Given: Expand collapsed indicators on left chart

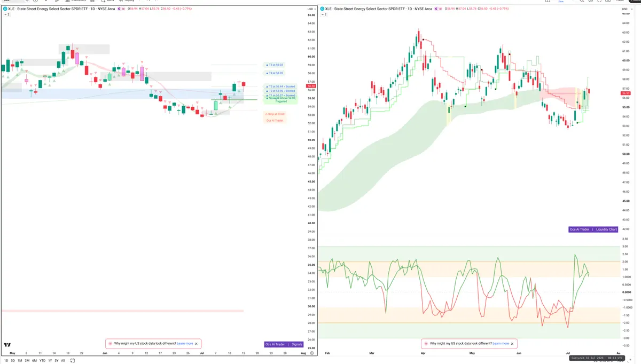Looking at the screenshot, I should click(6, 14).
